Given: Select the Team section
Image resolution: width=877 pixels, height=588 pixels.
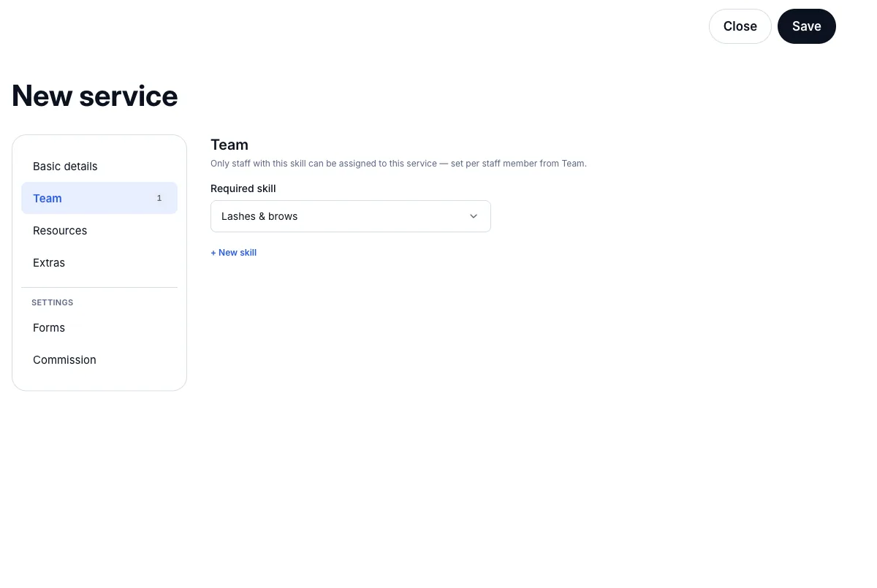Looking at the screenshot, I should click(99, 199).
